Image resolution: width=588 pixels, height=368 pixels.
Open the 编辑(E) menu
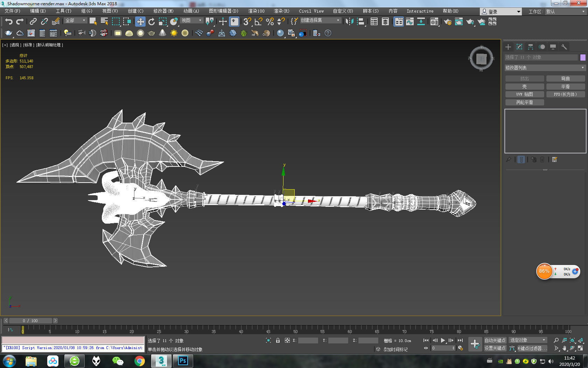[x=38, y=11]
